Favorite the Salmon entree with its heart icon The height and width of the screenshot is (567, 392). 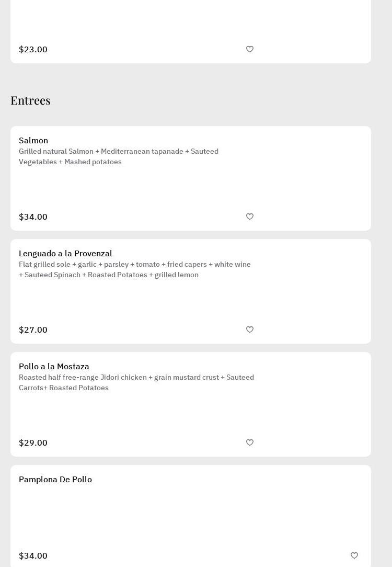click(250, 217)
